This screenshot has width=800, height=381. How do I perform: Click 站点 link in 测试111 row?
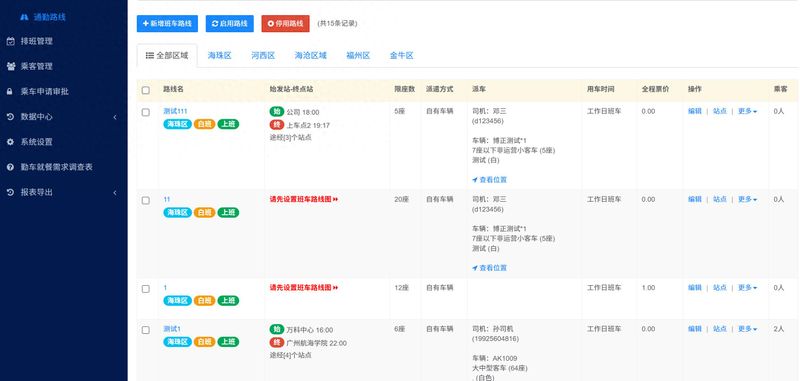pos(720,111)
